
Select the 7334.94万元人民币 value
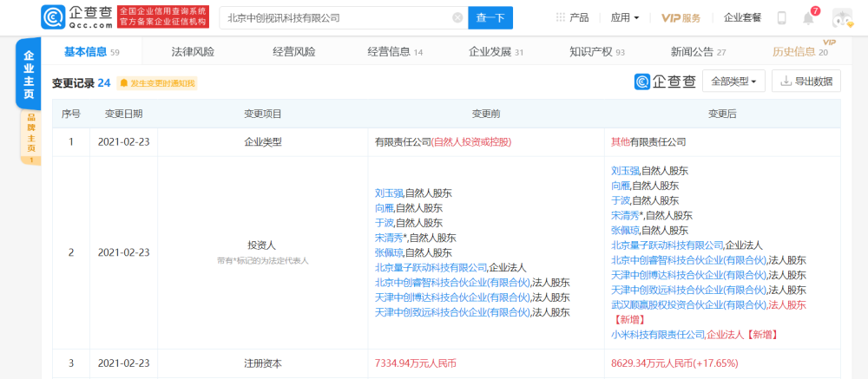[416, 363]
